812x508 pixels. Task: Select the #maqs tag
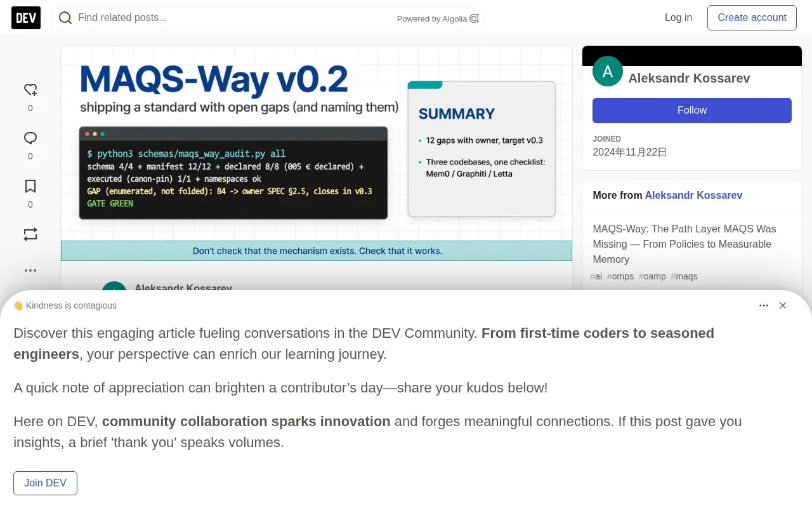[684, 276]
